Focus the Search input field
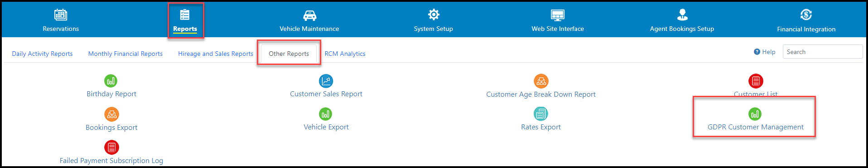The height and width of the screenshot is (168, 868). point(823,52)
